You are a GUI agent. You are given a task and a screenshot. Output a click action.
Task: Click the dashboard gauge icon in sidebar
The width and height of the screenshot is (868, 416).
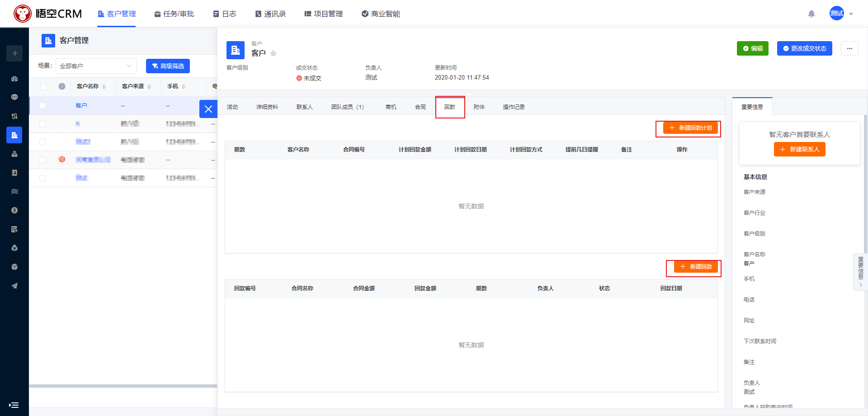(14, 79)
